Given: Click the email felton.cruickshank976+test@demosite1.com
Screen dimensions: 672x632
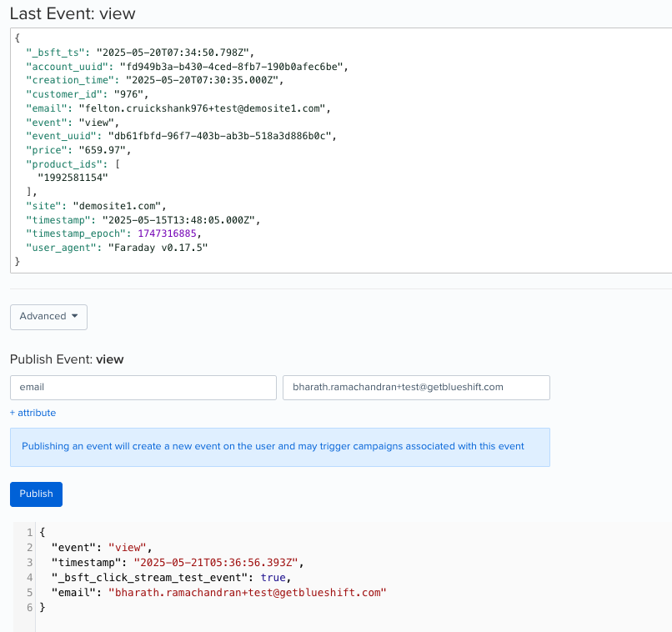Looking at the screenshot, I should tap(203, 108).
